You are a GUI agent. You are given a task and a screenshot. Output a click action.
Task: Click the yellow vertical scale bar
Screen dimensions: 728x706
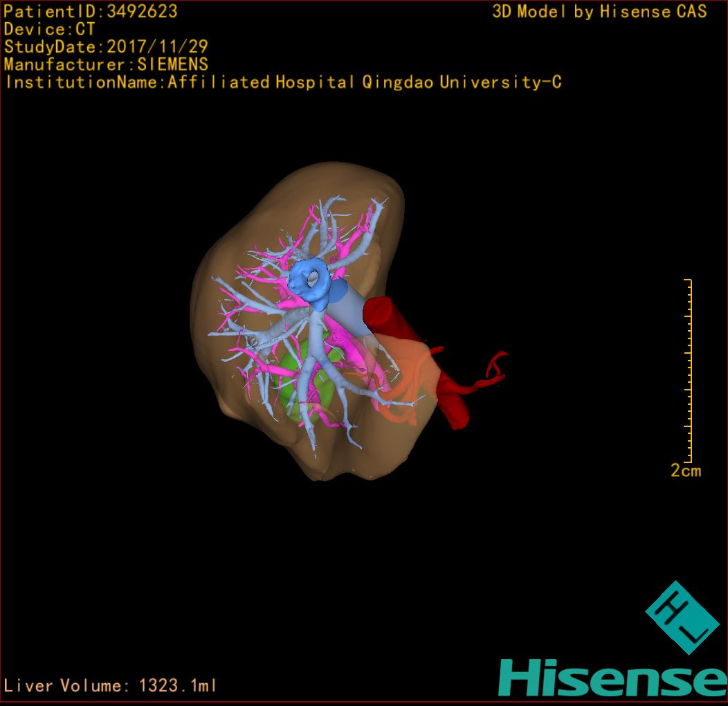pyautogui.click(x=689, y=370)
